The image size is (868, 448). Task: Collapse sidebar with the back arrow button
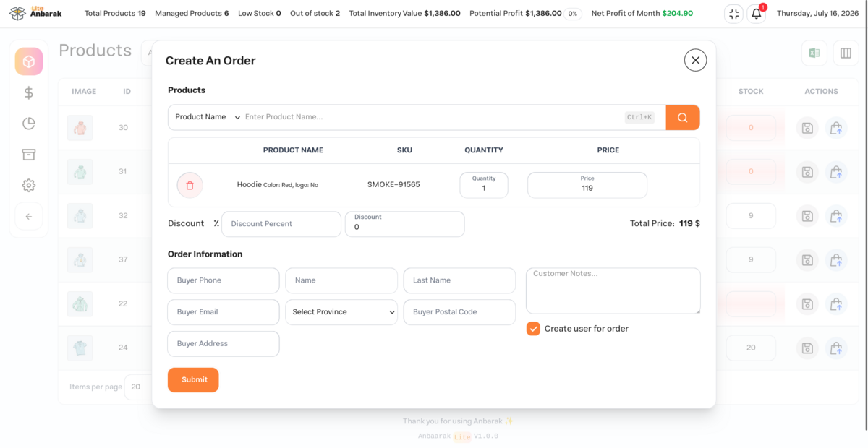29,217
